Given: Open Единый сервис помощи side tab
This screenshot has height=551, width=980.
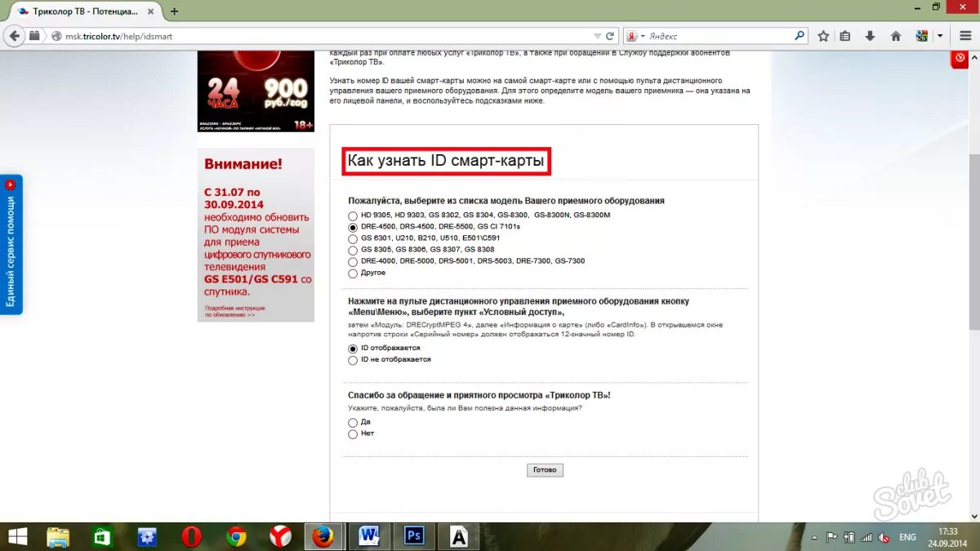Looking at the screenshot, I should point(11,244).
